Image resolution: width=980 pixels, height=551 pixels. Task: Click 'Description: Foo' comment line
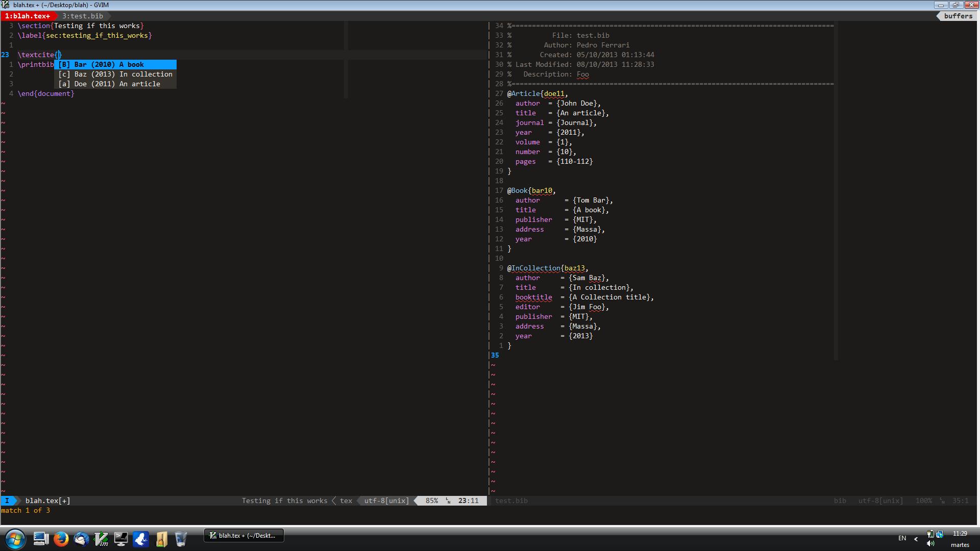[x=556, y=74]
